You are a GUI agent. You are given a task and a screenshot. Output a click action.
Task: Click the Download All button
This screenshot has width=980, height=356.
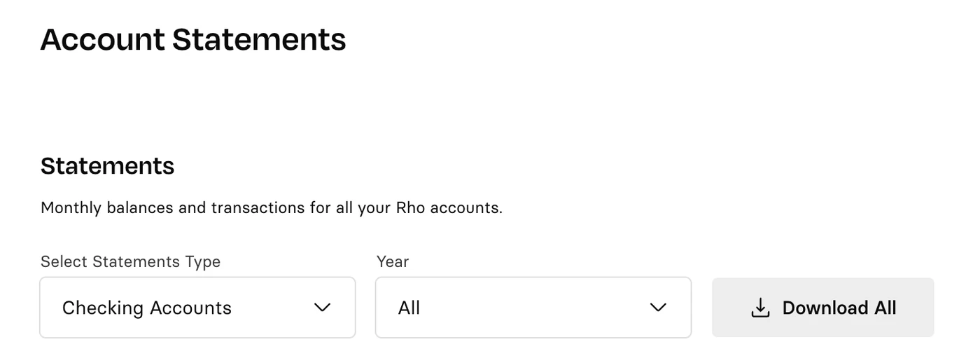pyautogui.click(x=823, y=308)
